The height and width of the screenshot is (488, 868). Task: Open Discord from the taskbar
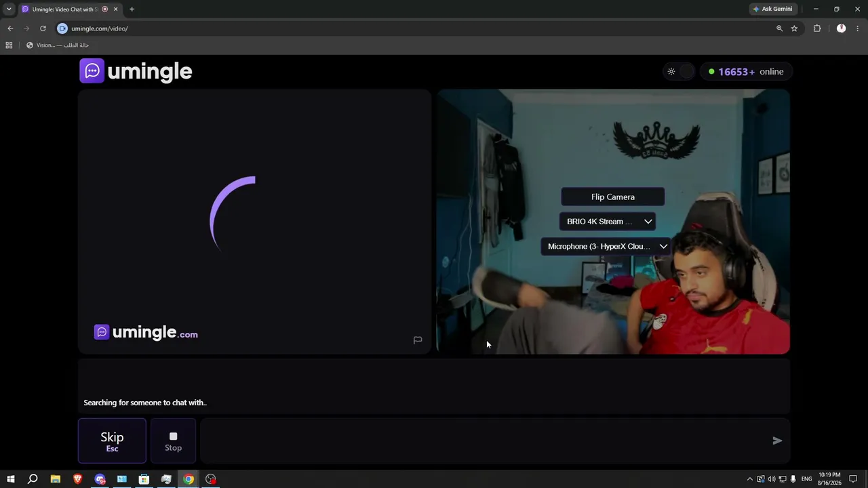tap(100, 479)
